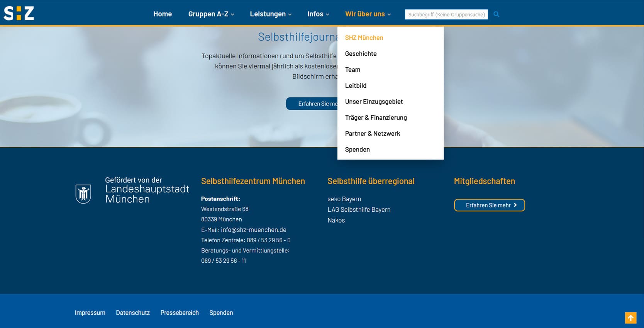Expand the Infos navigation menu
Screen dimensions: 644x328
318,14
